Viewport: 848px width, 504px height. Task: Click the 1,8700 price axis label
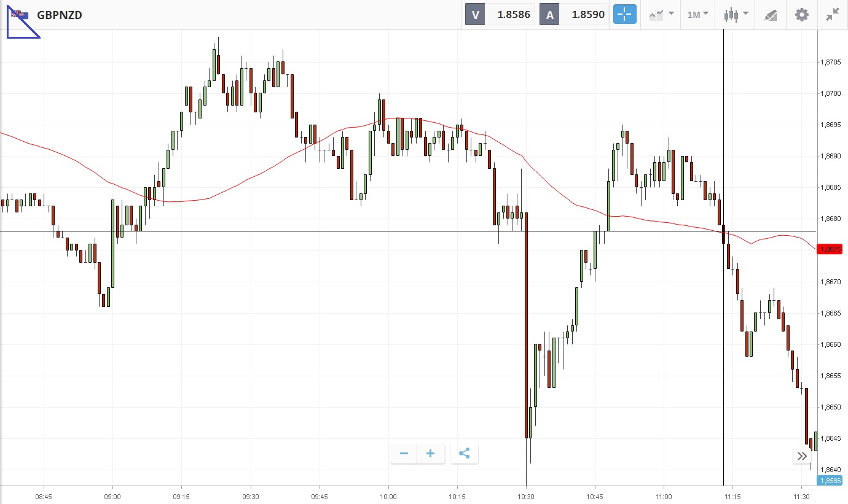point(831,93)
